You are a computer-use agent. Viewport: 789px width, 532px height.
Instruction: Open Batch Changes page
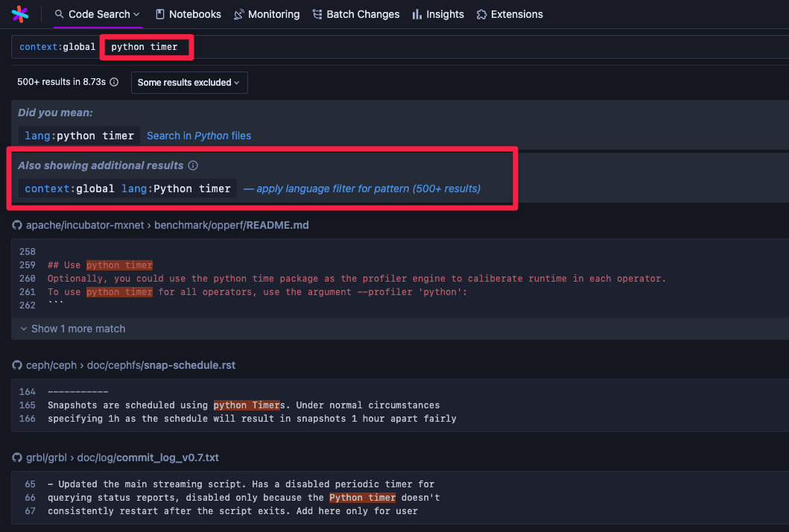[355, 14]
